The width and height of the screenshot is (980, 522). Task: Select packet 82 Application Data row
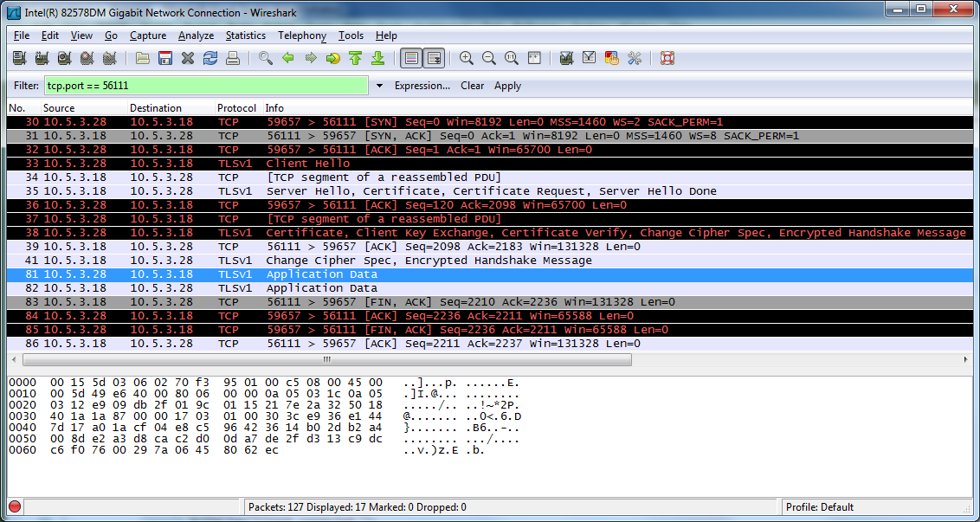point(490,287)
